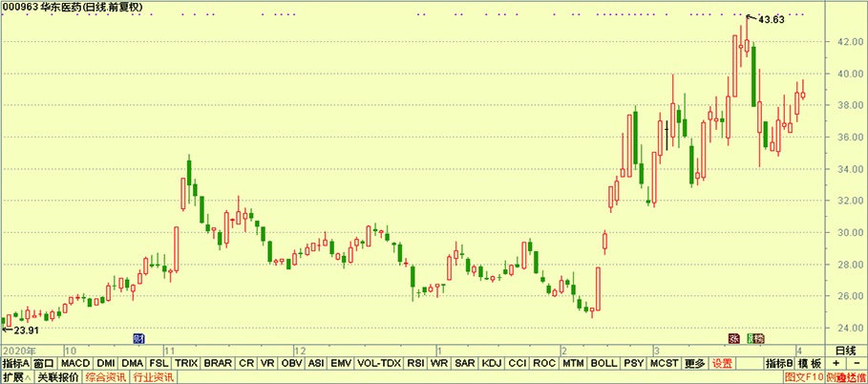
Task: Change the 日线 period selector
Action: (846, 351)
